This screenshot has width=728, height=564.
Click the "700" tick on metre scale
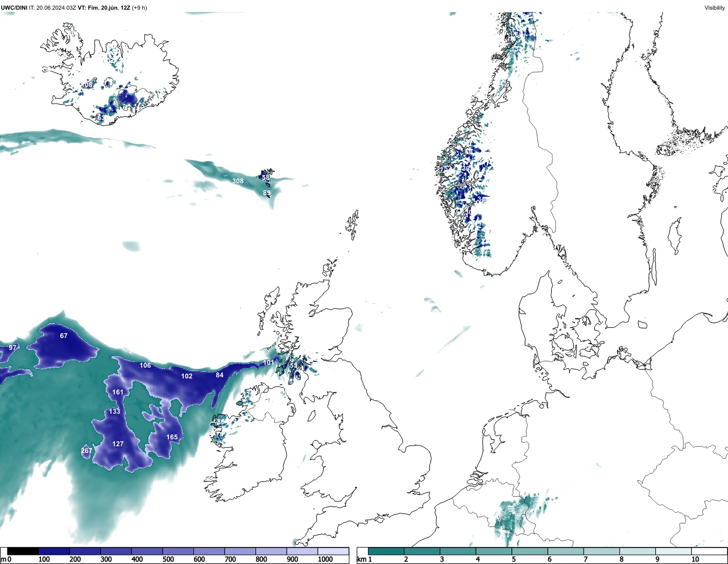(x=230, y=559)
